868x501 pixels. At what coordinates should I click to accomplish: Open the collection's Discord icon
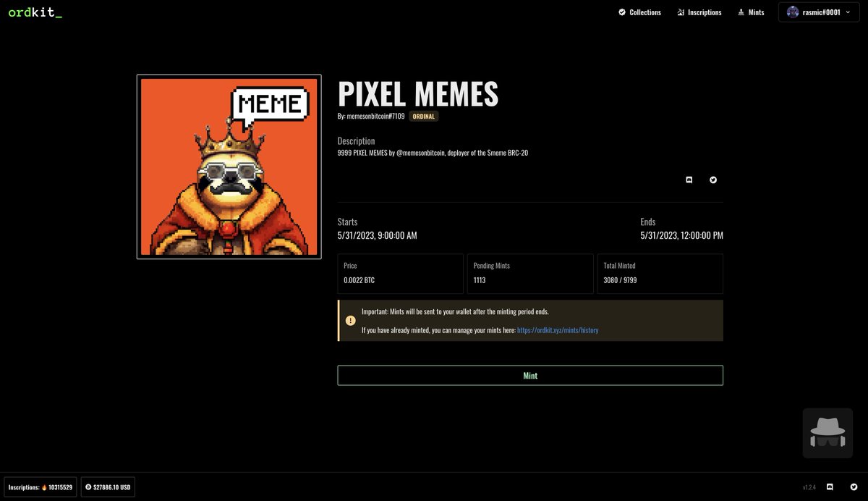click(689, 180)
